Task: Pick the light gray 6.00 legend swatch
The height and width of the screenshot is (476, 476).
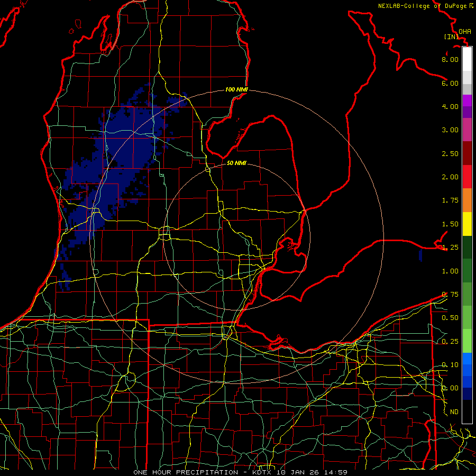Action: pyautogui.click(x=467, y=77)
